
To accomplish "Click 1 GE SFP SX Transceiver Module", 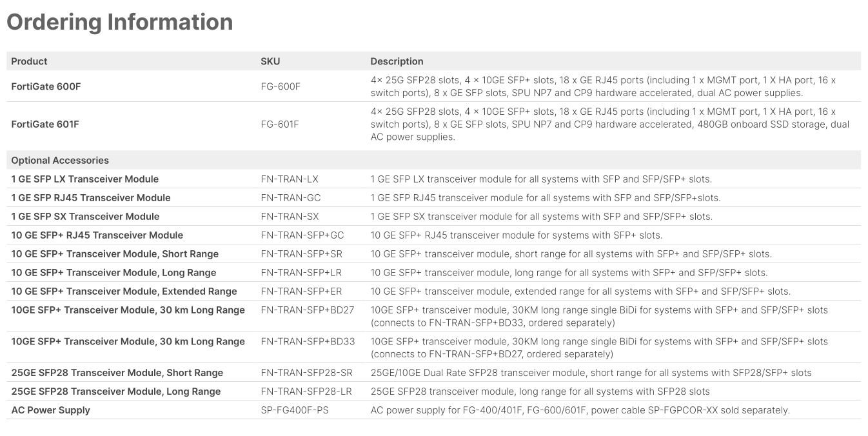I will click(x=85, y=216).
